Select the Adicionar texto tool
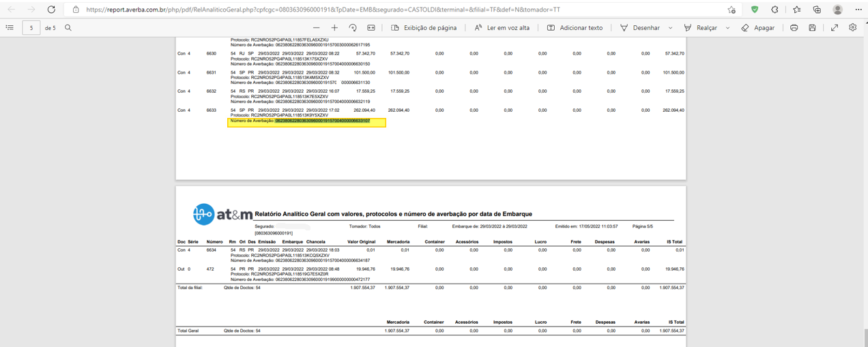This screenshot has height=347, width=868. pyautogui.click(x=575, y=28)
